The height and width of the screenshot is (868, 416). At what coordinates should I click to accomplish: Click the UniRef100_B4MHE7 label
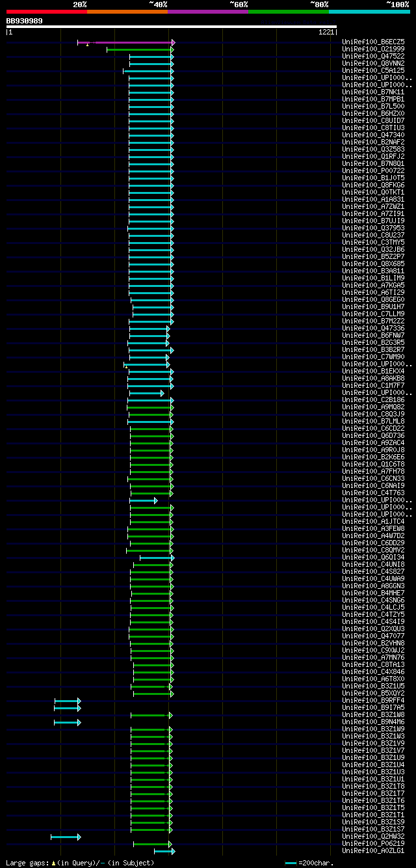pyautogui.click(x=374, y=593)
